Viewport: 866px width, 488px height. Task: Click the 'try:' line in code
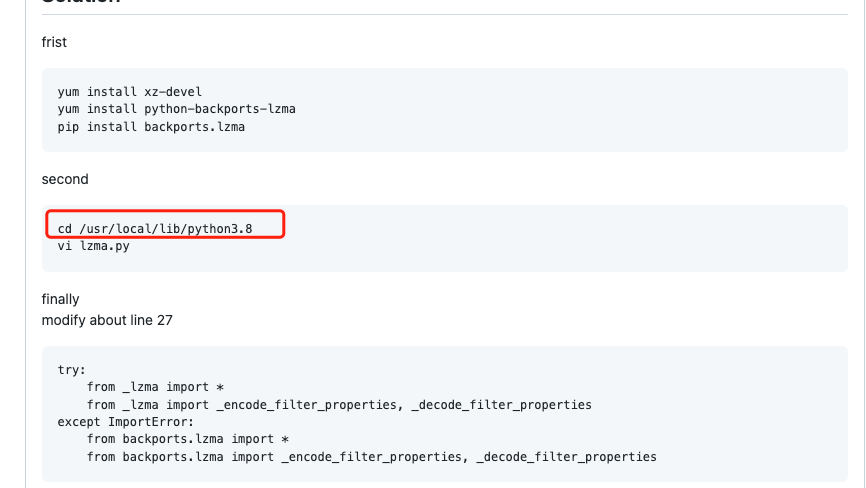(72, 369)
